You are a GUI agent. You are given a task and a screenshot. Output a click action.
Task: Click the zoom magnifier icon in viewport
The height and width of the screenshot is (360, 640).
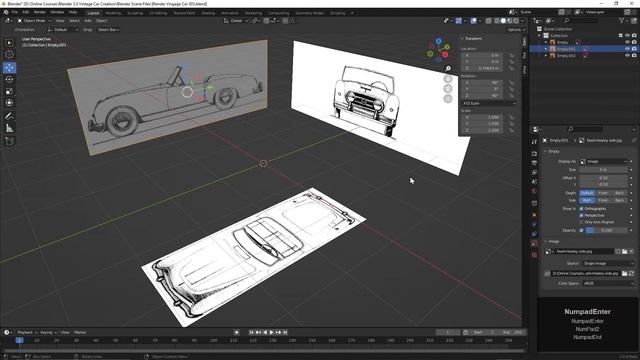coord(448,69)
